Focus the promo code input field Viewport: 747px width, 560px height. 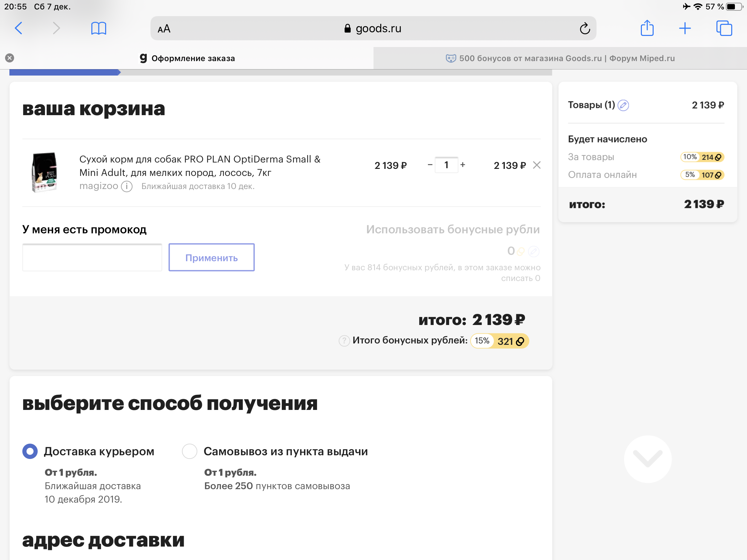coord(92,258)
